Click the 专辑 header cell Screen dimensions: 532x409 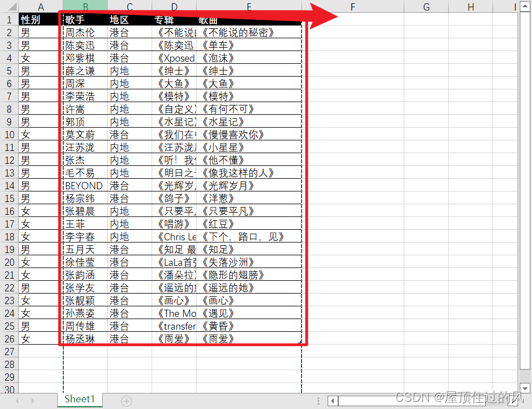pos(174,19)
